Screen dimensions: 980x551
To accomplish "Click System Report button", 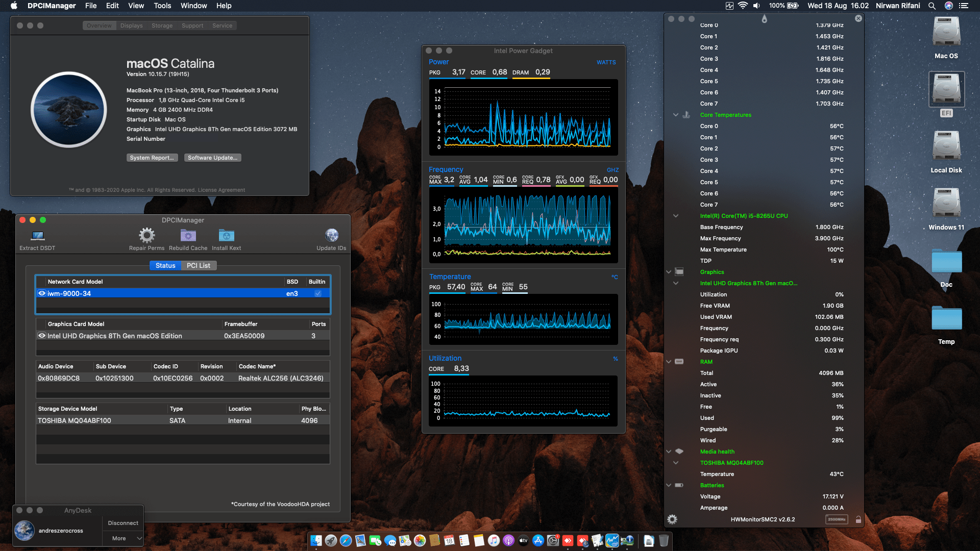I will (152, 158).
